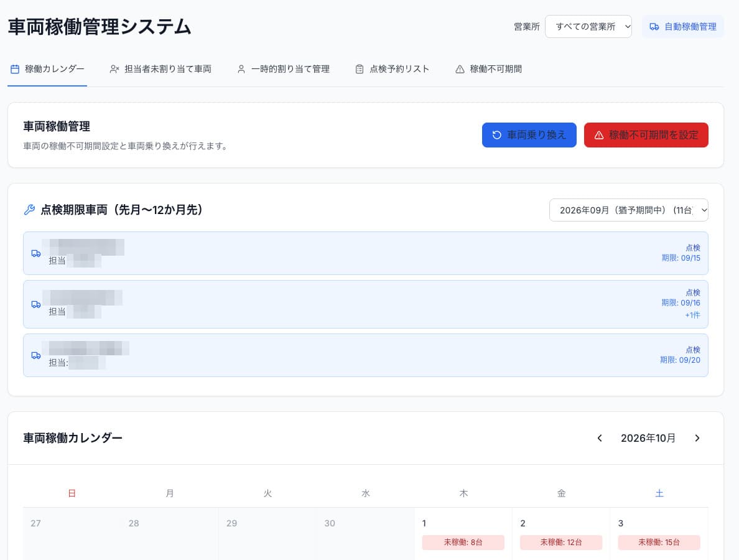This screenshot has width=739, height=560.
Task: Click the red 稼働不可期間を設定 button
Action: point(646,135)
